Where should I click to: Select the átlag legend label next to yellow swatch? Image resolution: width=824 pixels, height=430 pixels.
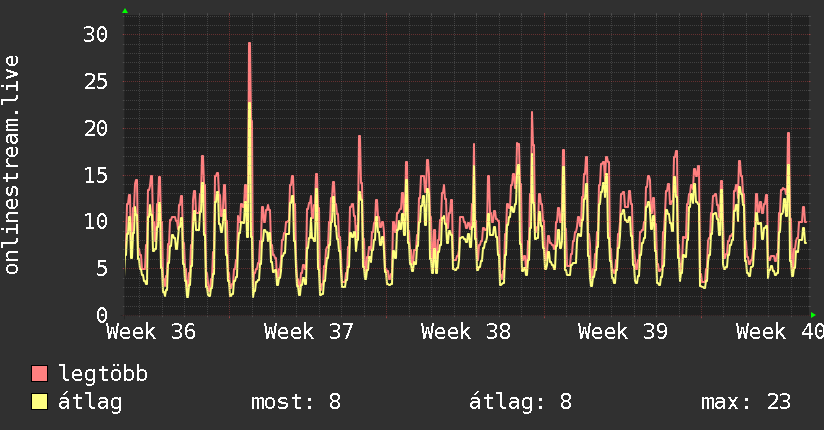90,402
